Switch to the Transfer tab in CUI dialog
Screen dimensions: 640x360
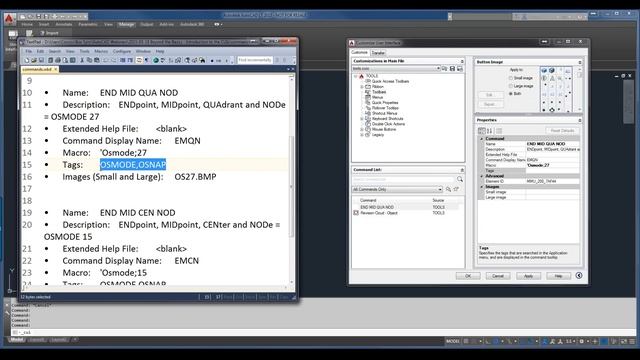pos(378,53)
